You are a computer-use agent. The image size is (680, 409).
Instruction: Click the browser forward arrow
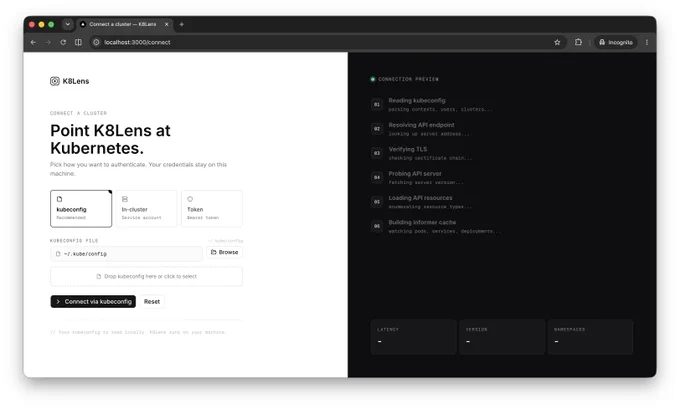point(48,42)
